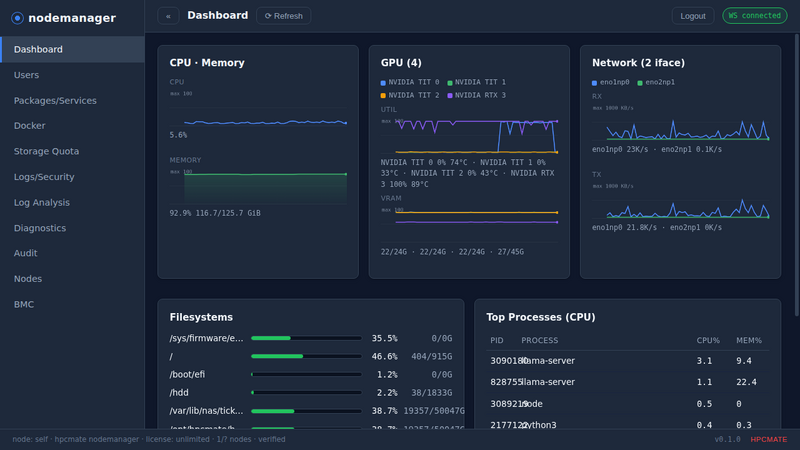Click the 5.6% CPU value
The image size is (800, 450).
pos(178,135)
